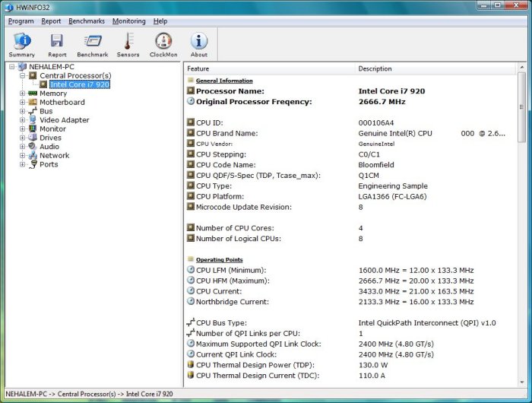532x403 pixels.
Task: Click the chip icon beside Processor Name
Action: [191, 90]
